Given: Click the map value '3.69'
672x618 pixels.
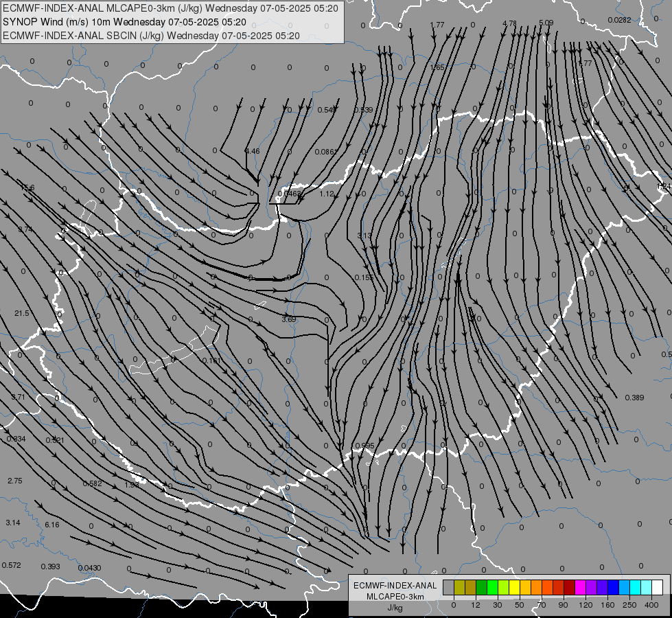Looking at the screenshot, I should (289, 319).
